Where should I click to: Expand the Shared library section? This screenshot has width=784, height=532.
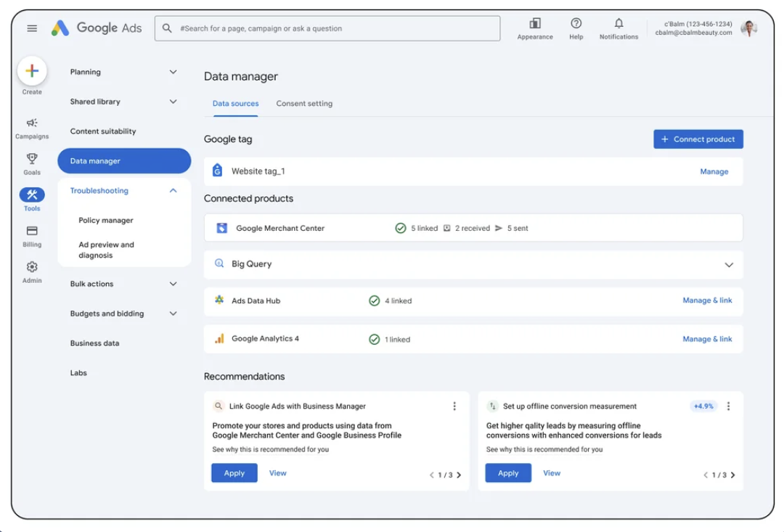pos(173,102)
